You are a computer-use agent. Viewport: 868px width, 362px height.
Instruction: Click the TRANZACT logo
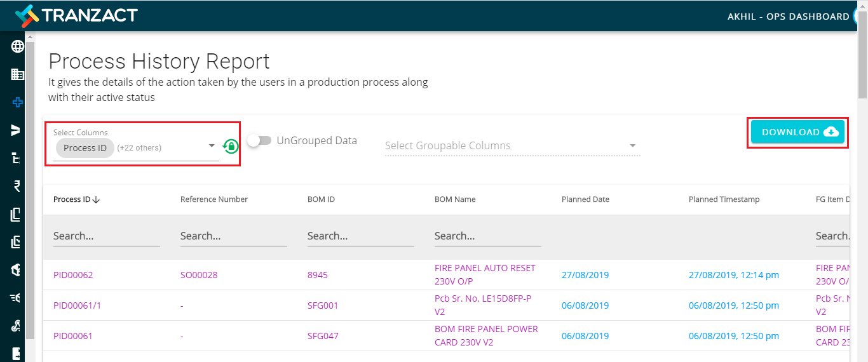76,15
